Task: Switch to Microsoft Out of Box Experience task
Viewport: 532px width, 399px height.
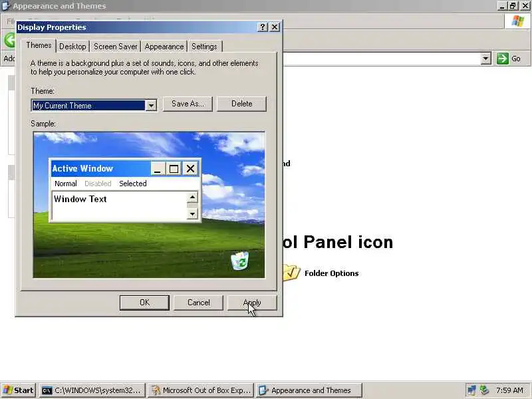Action: click(x=201, y=390)
